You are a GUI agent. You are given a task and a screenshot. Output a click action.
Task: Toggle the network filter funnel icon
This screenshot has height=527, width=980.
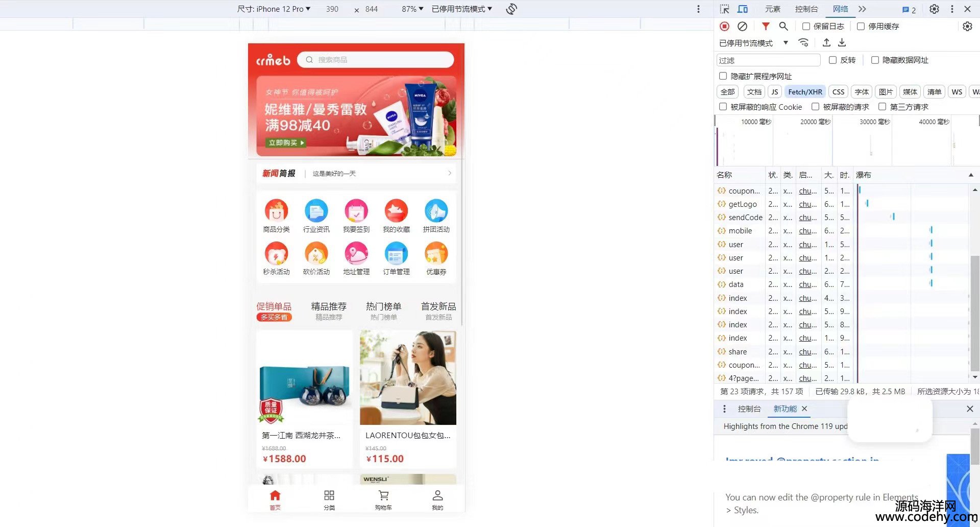coord(766,26)
